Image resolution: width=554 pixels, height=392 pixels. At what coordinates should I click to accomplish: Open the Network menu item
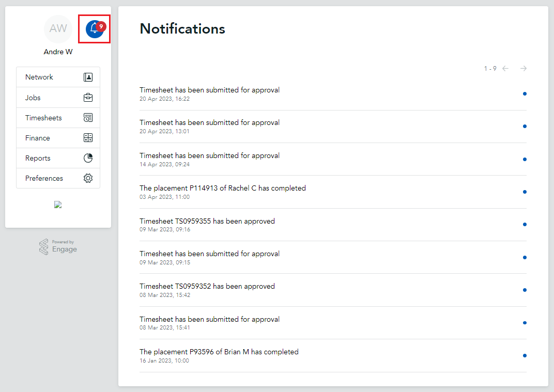[x=39, y=77]
